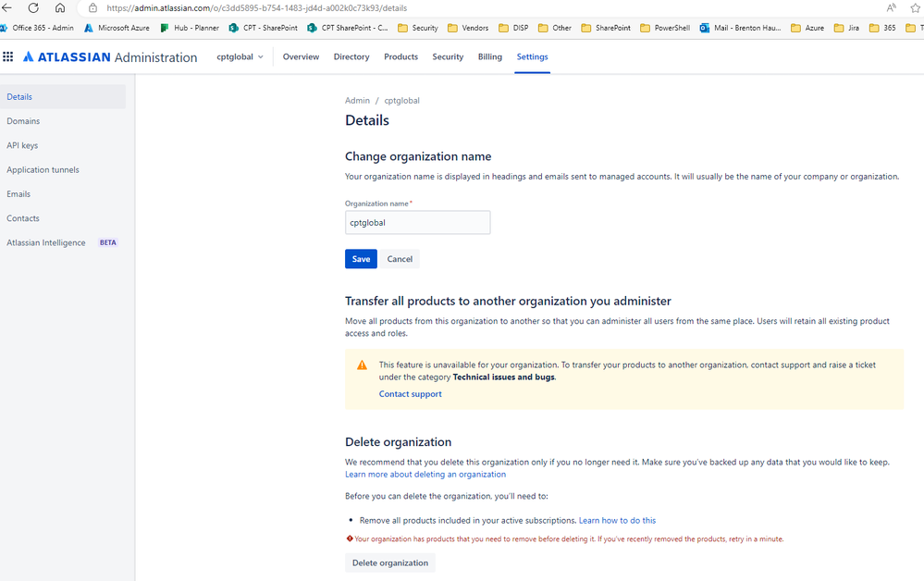
Task: Open the Security bookmarks folder
Action: [x=418, y=28]
